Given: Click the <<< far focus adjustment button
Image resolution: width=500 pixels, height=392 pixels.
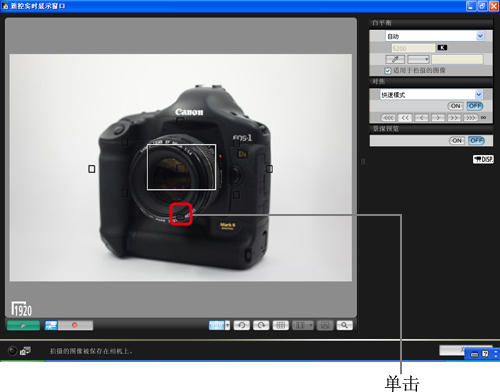Looking at the screenshot, I should coord(388,118).
